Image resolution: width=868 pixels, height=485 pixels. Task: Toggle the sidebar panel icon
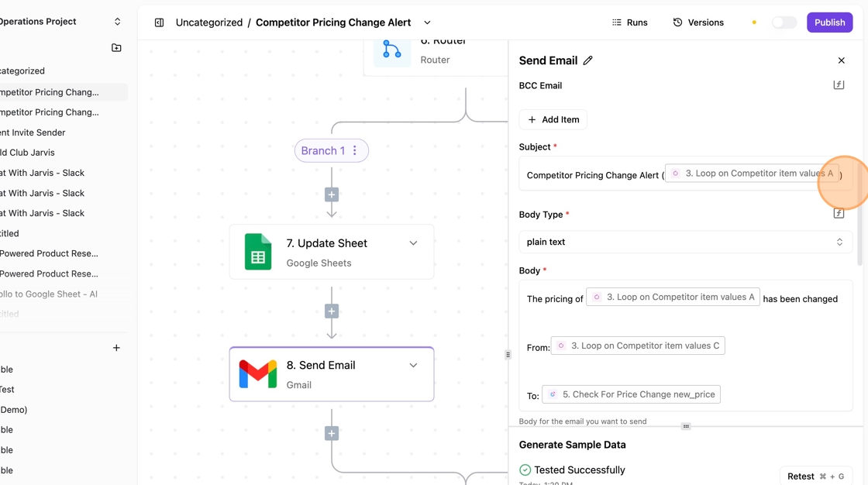[x=159, y=22]
